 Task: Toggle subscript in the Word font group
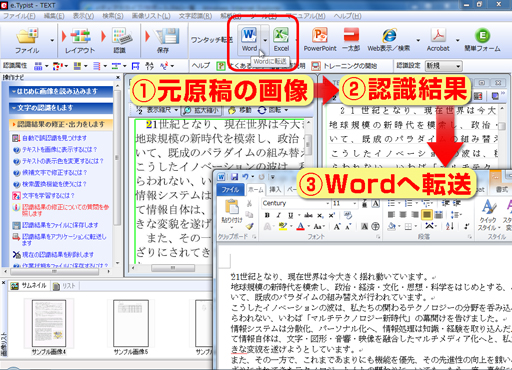coord(320,215)
